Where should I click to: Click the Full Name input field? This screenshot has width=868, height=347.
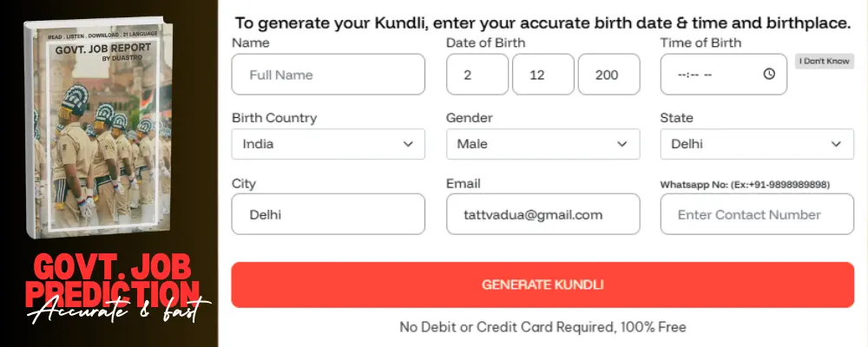(328, 75)
